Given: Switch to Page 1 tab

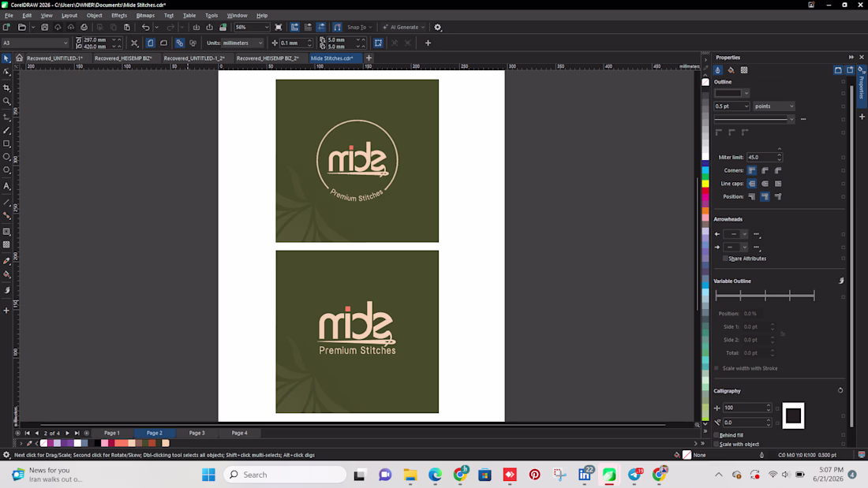Looking at the screenshot, I should [112, 433].
